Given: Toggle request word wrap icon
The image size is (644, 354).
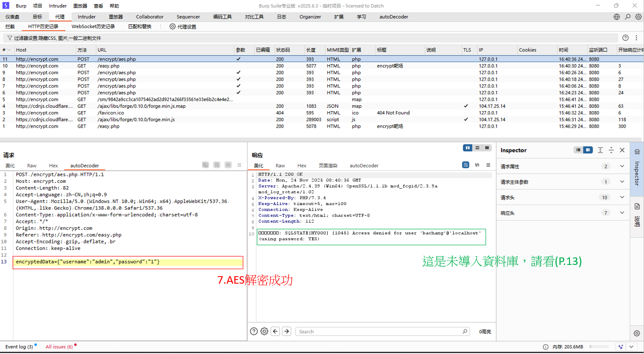Looking at the screenshot, I should pos(217,165).
